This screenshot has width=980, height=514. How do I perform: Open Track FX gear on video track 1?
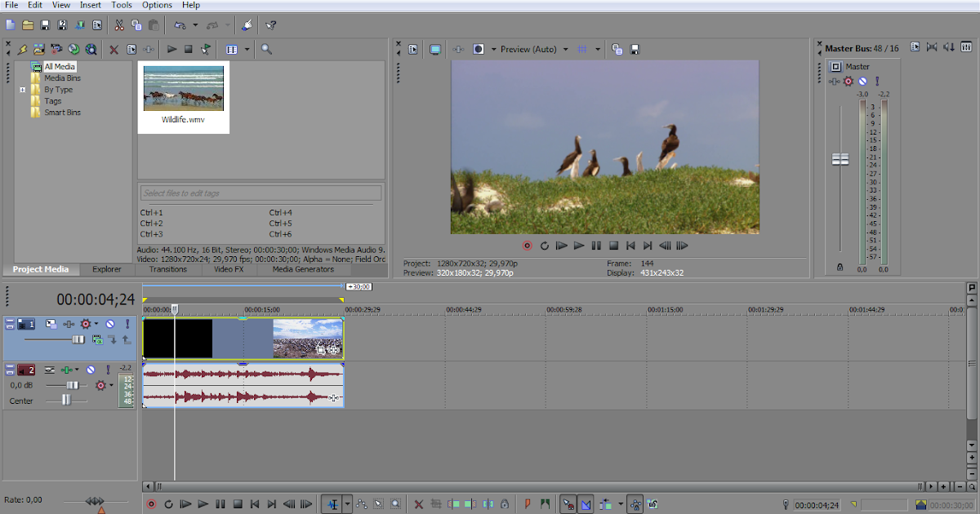click(86, 324)
